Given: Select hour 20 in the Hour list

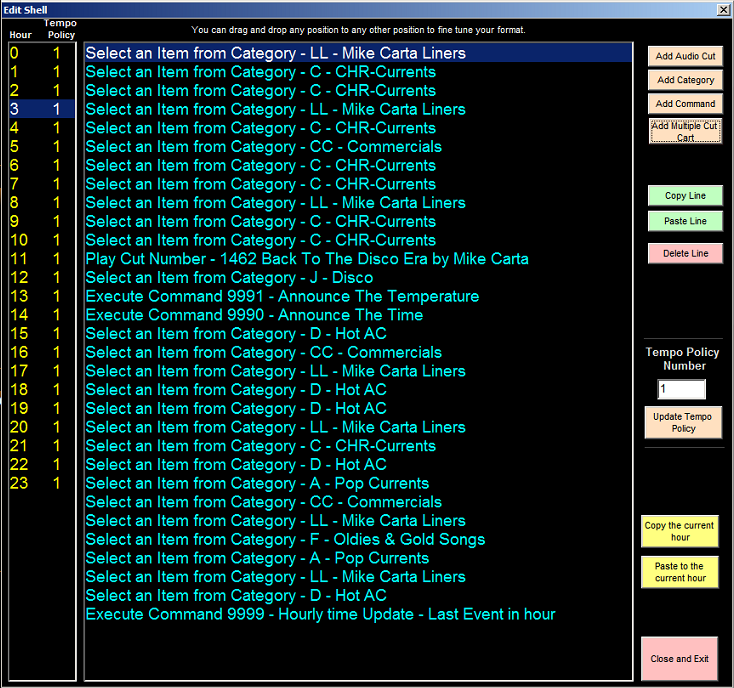Looking at the screenshot, I should coord(42,427).
